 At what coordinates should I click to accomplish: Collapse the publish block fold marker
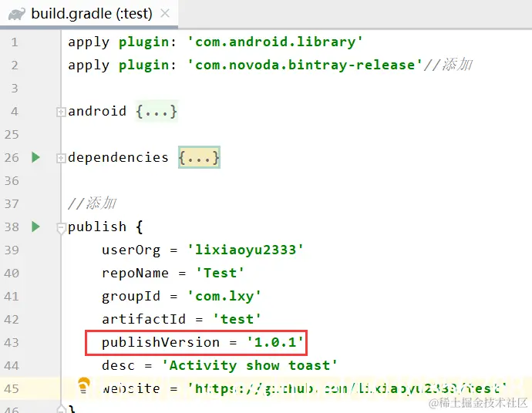click(61, 228)
